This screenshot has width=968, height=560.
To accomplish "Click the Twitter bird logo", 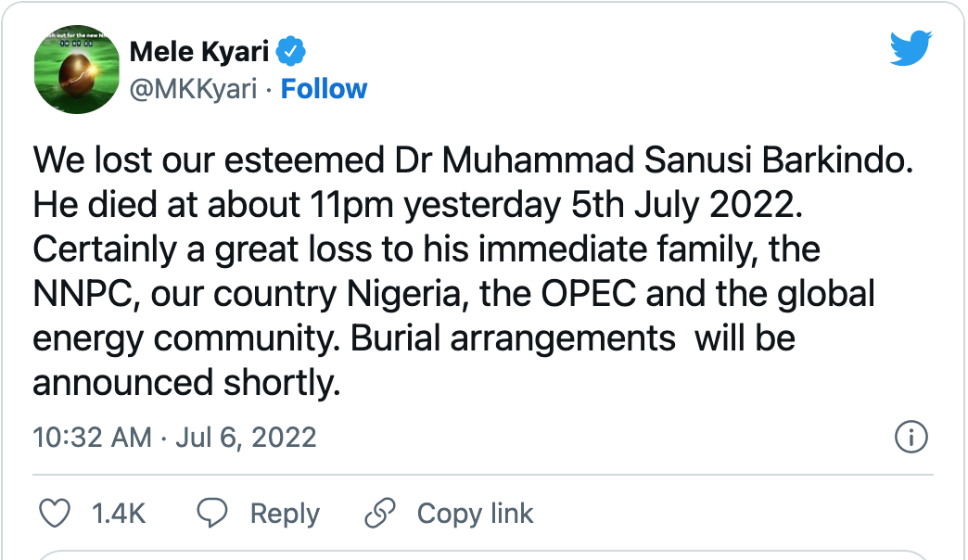I will point(911,48).
